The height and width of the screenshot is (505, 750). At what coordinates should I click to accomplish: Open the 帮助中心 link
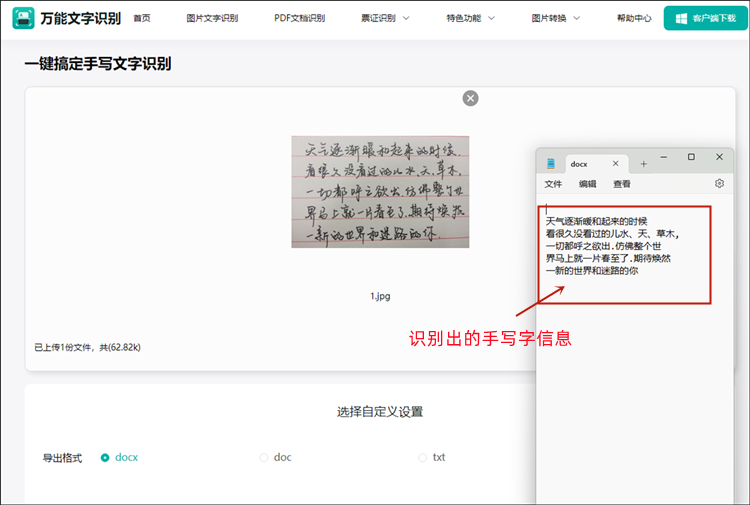634,18
